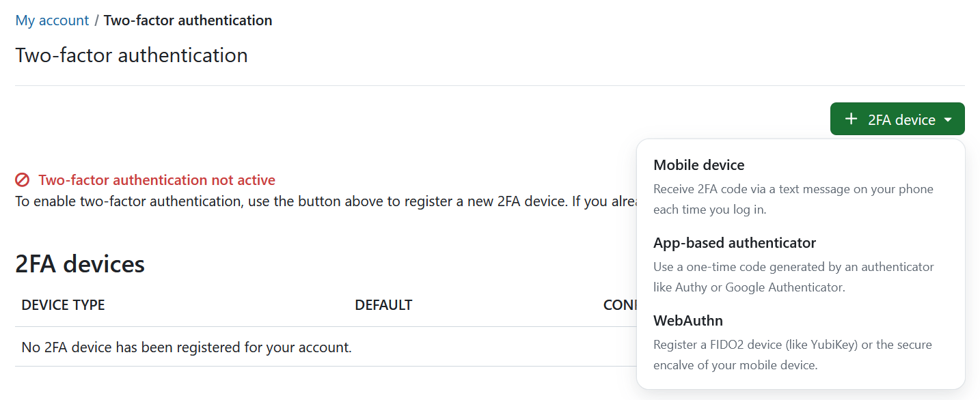Choose App-based authenticator from the menu
980x400 pixels.
pyautogui.click(x=735, y=243)
